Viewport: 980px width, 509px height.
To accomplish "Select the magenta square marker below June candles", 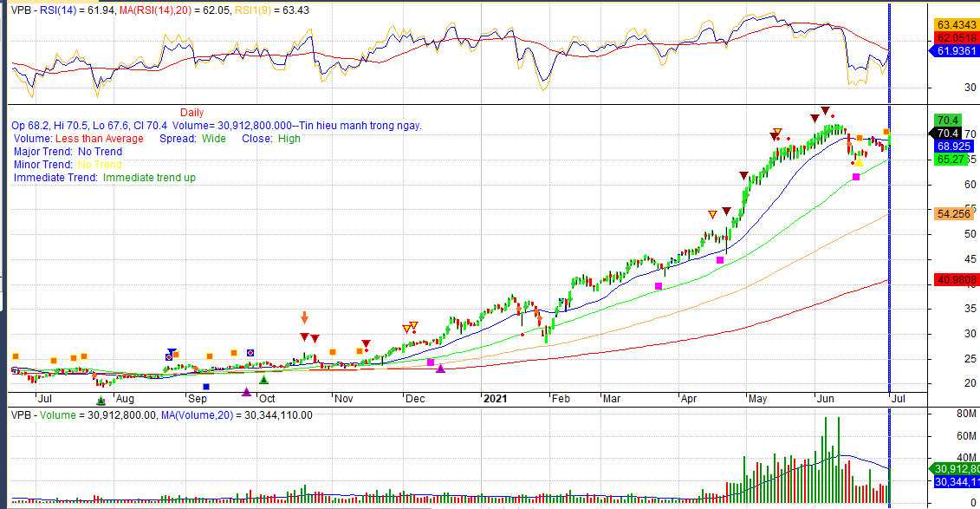I will 856,177.
